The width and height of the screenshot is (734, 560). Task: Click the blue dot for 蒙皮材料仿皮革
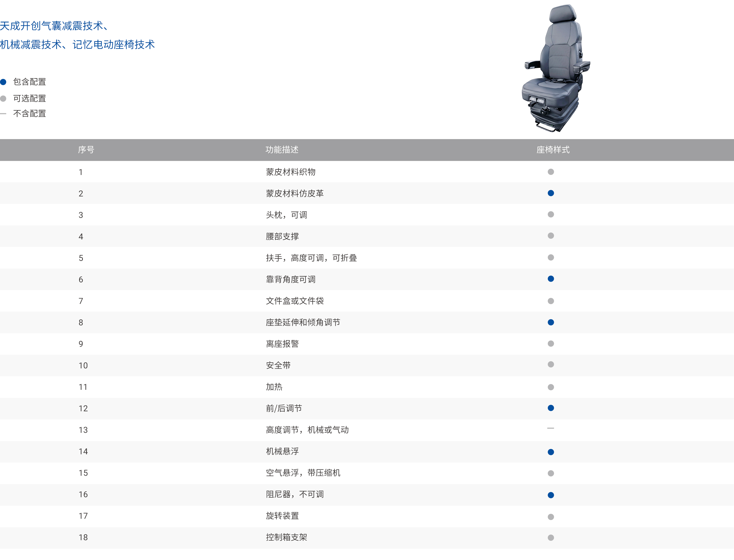point(551,193)
